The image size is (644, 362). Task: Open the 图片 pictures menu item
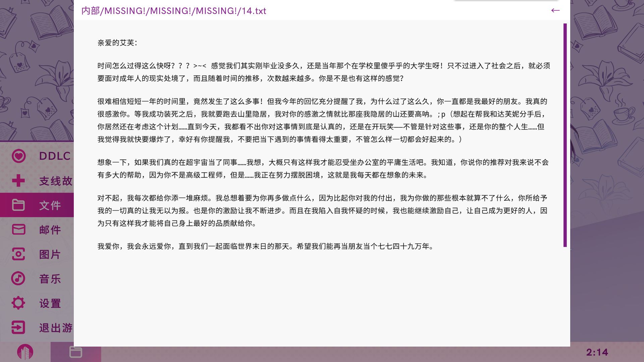click(50, 254)
